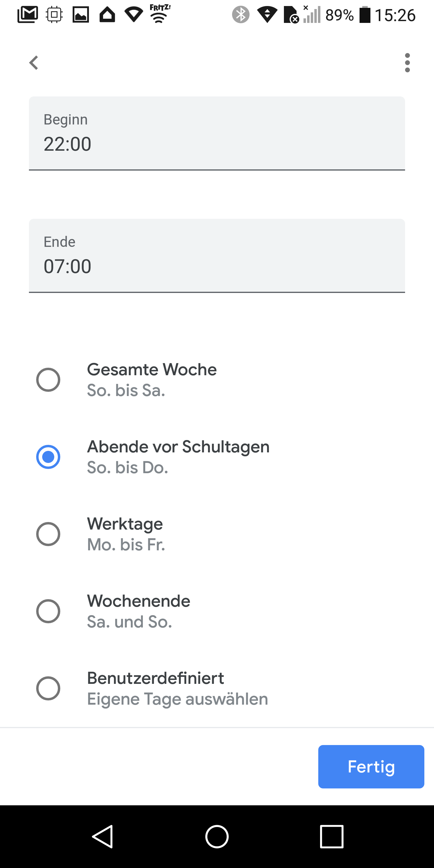
Task: Open the three-dot overflow menu
Action: pos(407,63)
